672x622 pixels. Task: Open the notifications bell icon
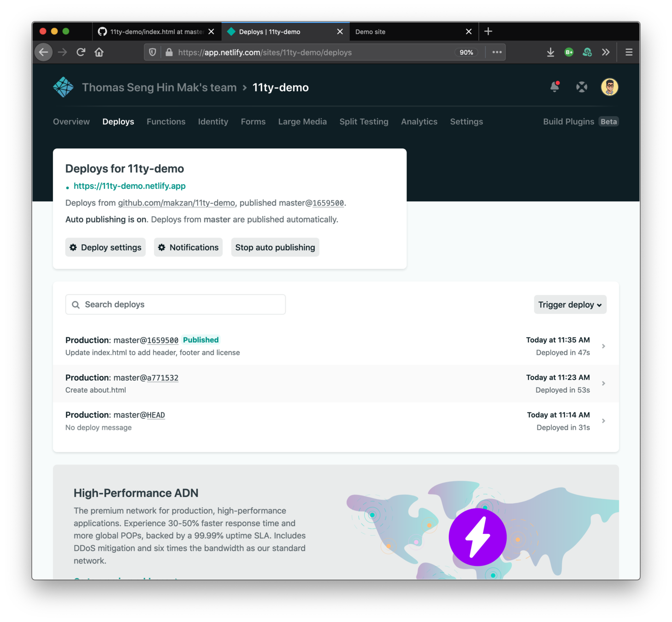(554, 87)
